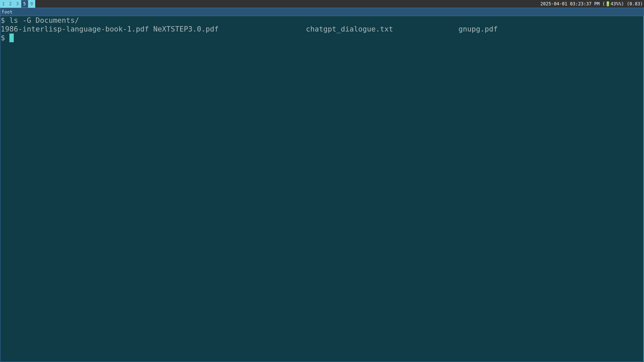Click the ls -G Documents/ command text
Image resolution: width=644 pixels, height=362 pixels.
click(x=44, y=20)
